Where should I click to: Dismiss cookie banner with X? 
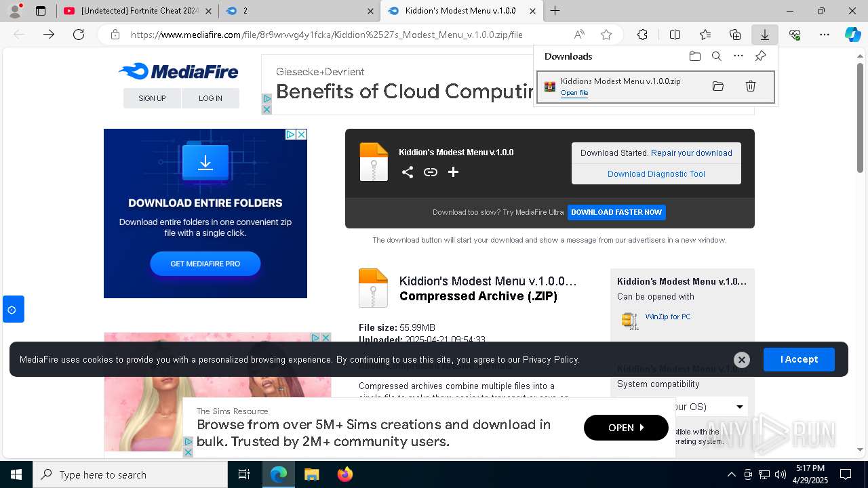coord(742,360)
